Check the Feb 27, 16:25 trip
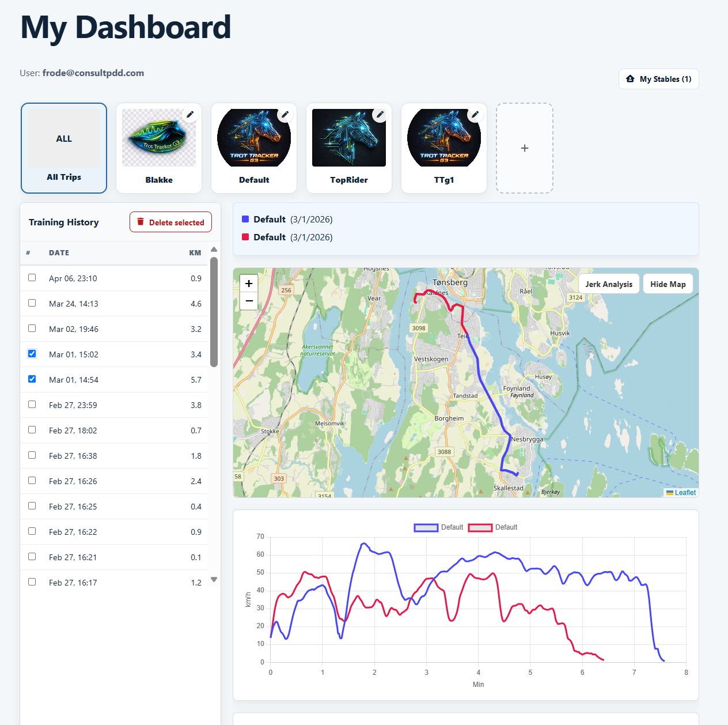Image resolution: width=728 pixels, height=725 pixels. click(x=32, y=506)
